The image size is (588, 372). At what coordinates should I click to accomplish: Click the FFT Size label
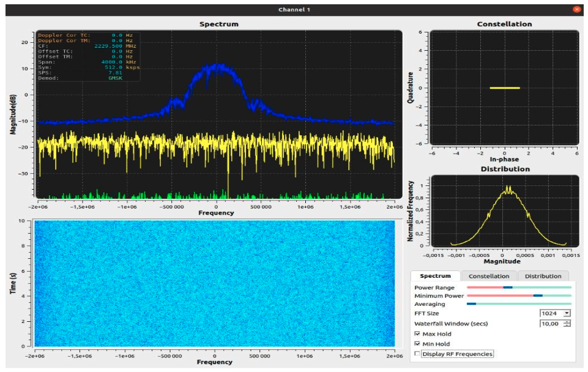(x=426, y=313)
